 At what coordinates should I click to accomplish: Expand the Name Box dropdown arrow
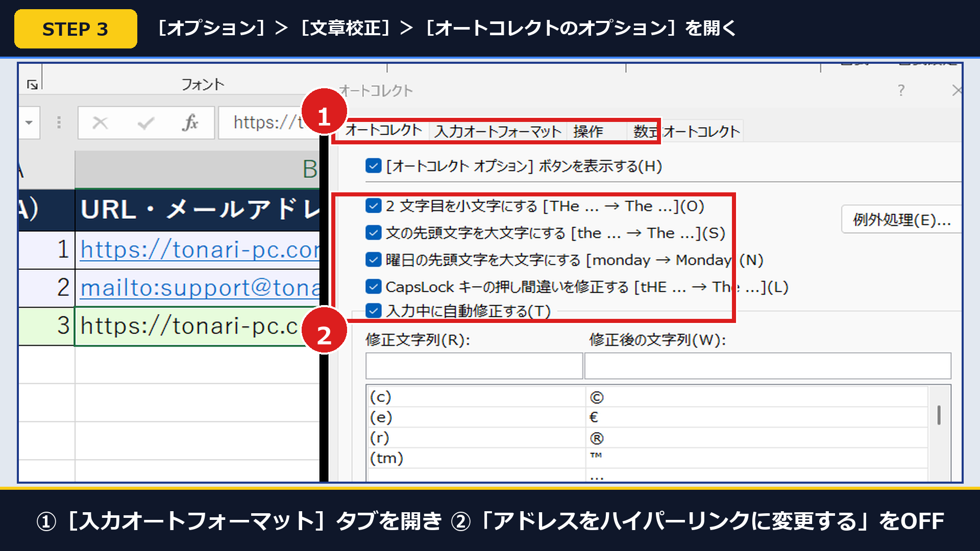coord(29,122)
